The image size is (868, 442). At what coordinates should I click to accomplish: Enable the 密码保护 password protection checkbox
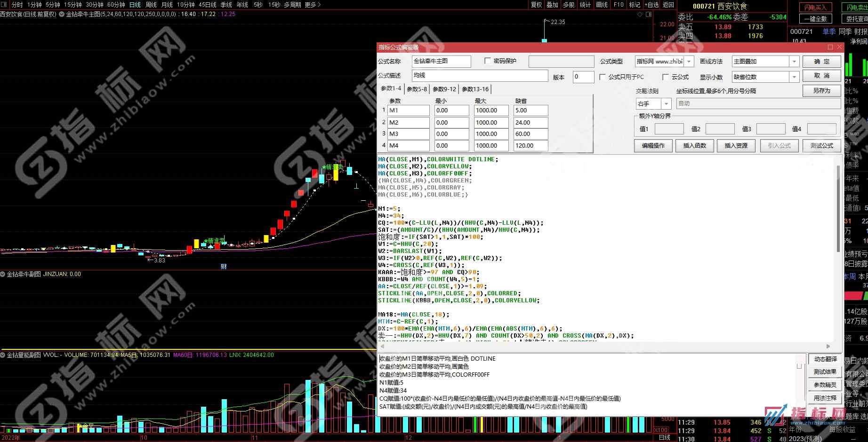tap(488, 61)
